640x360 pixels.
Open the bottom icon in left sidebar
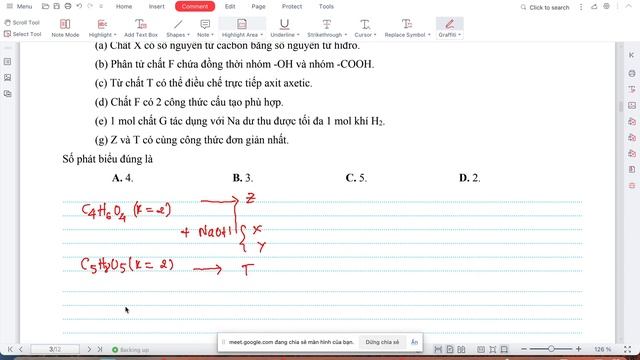tap(7, 94)
